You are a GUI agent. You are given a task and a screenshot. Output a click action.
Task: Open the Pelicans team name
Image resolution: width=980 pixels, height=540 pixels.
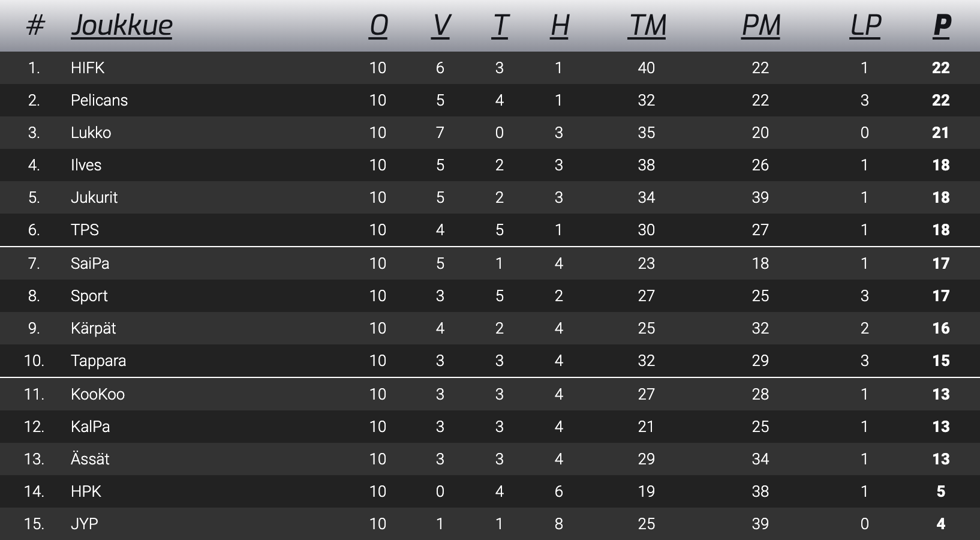tap(99, 100)
